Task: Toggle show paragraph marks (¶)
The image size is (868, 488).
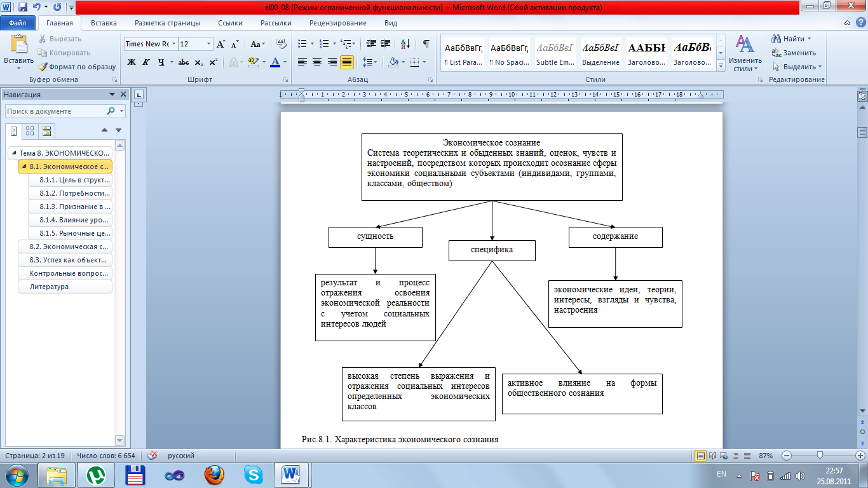Action: [x=426, y=44]
